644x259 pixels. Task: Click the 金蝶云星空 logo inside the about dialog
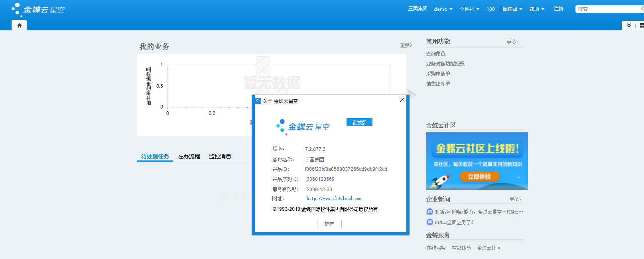[x=303, y=127]
